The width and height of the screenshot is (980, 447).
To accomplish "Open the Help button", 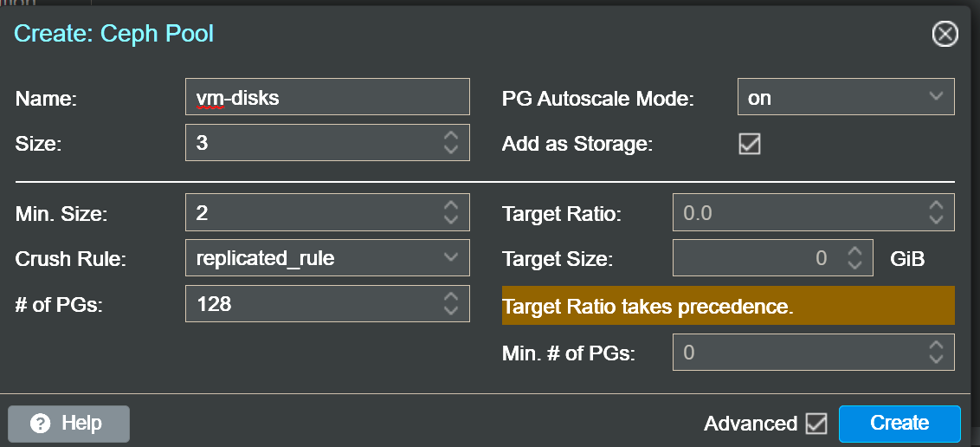I will [68, 424].
